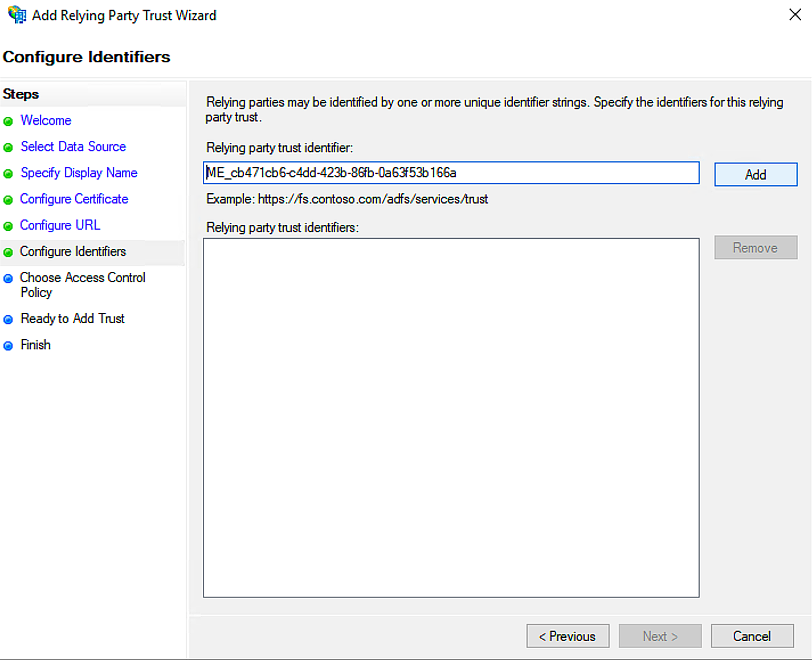Select the Ready to Add Trust step label
The width and height of the screenshot is (812, 660).
coord(72,319)
